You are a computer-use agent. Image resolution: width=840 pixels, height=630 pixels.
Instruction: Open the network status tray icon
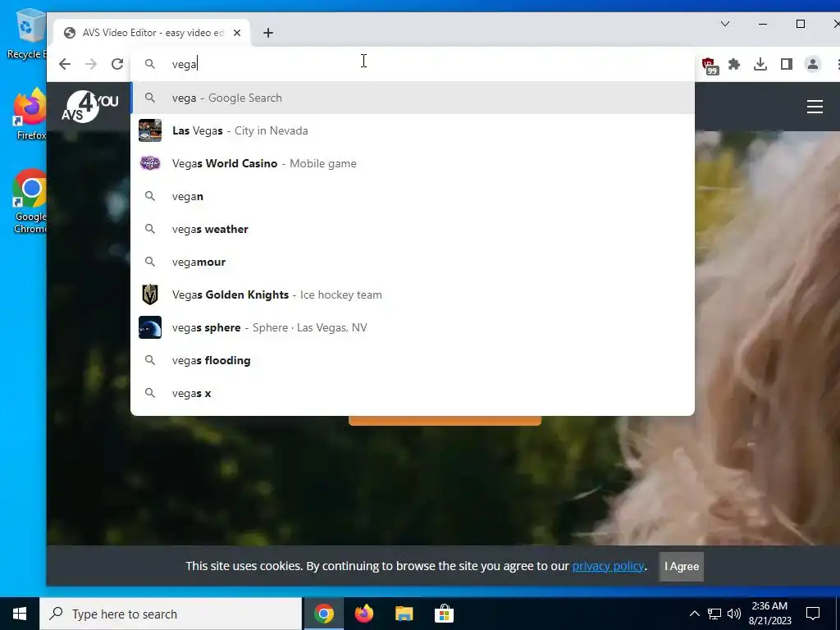714,614
